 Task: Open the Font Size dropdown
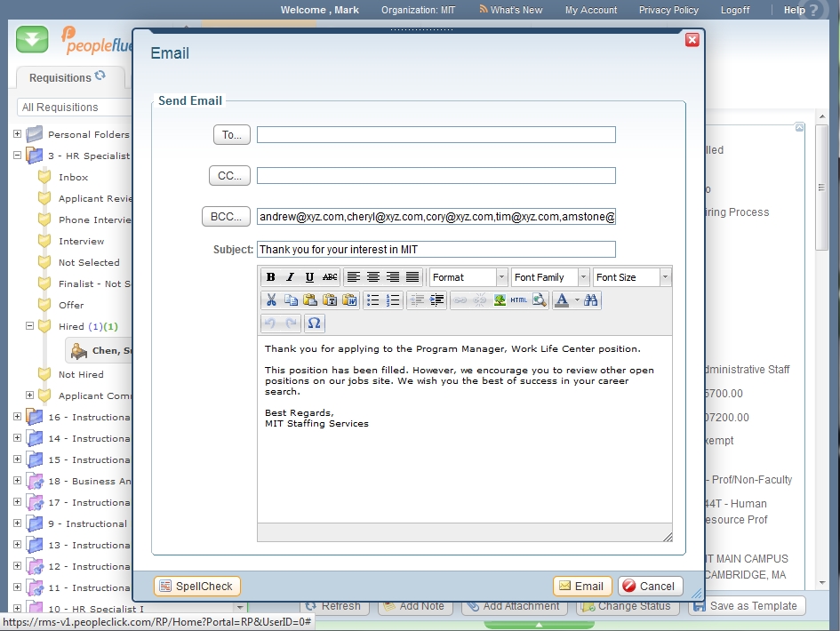pos(631,277)
